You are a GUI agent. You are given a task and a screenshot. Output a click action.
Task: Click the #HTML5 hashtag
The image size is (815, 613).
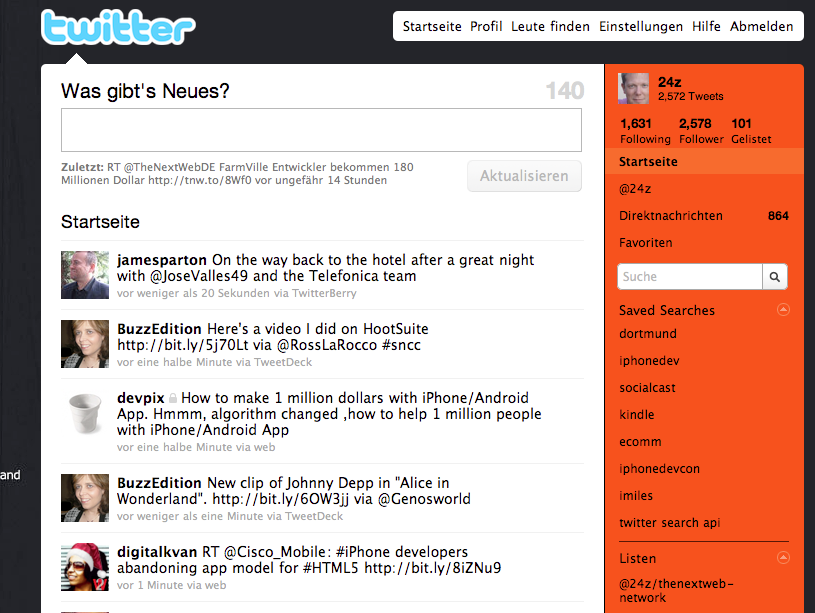(x=331, y=568)
